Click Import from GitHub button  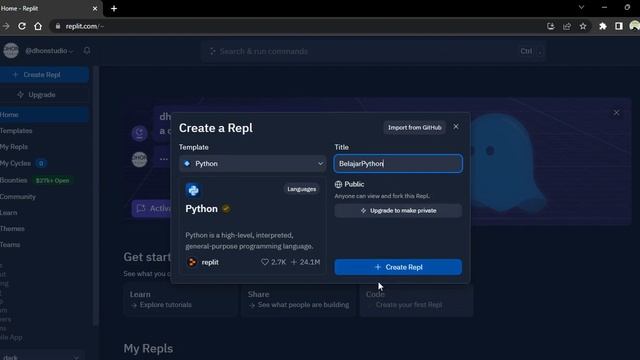pyautogui.click(x=414, y=127)
